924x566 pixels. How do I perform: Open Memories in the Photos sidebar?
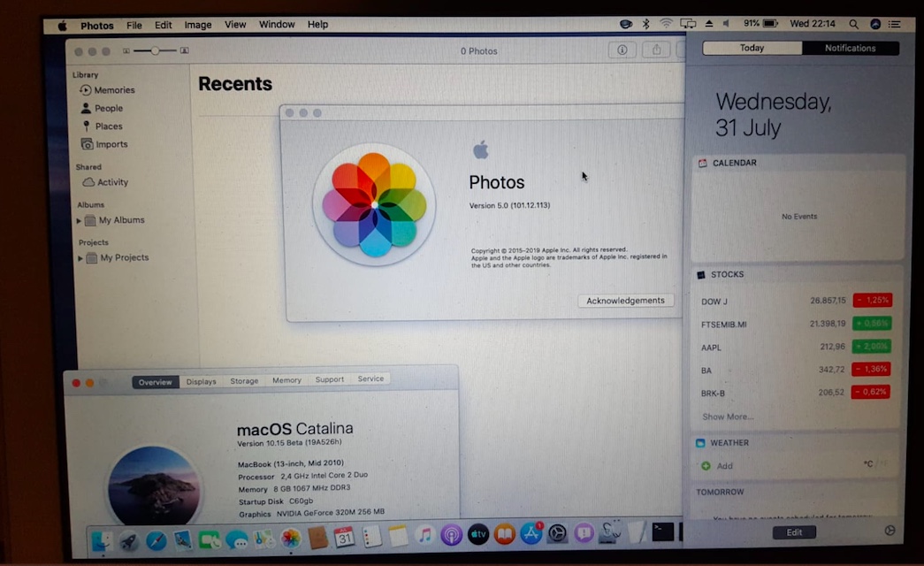point(107,90)
